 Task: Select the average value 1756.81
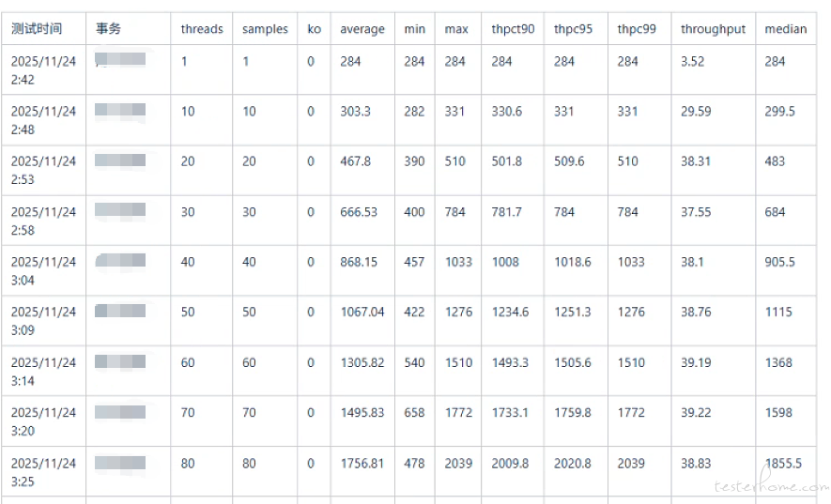pos(362,463)
